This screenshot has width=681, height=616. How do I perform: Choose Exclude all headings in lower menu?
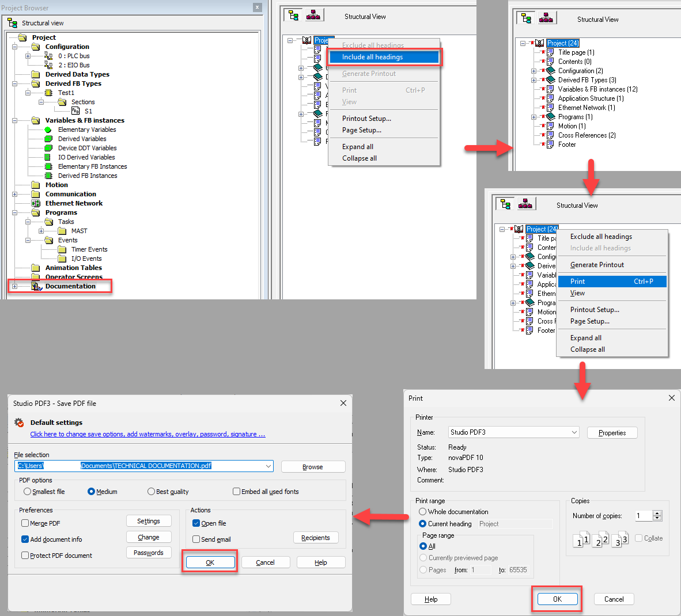[611, 237]
